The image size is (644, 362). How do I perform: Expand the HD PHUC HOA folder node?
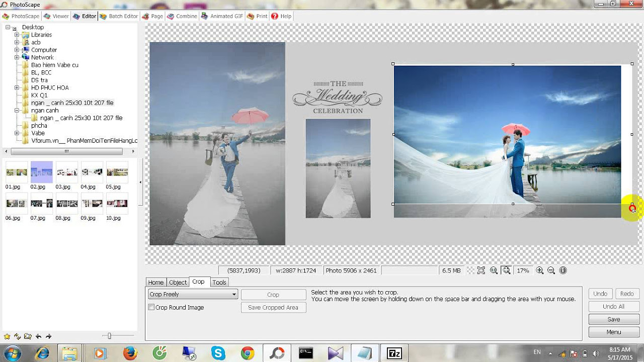17,87
